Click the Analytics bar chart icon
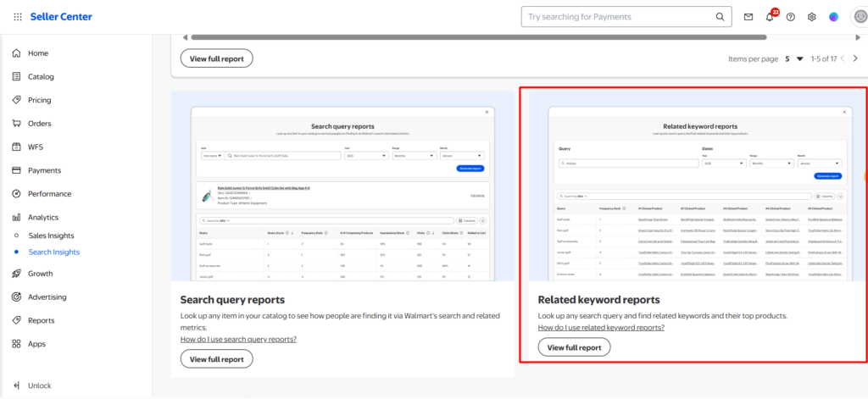868x399 pixels. (17, 218)
